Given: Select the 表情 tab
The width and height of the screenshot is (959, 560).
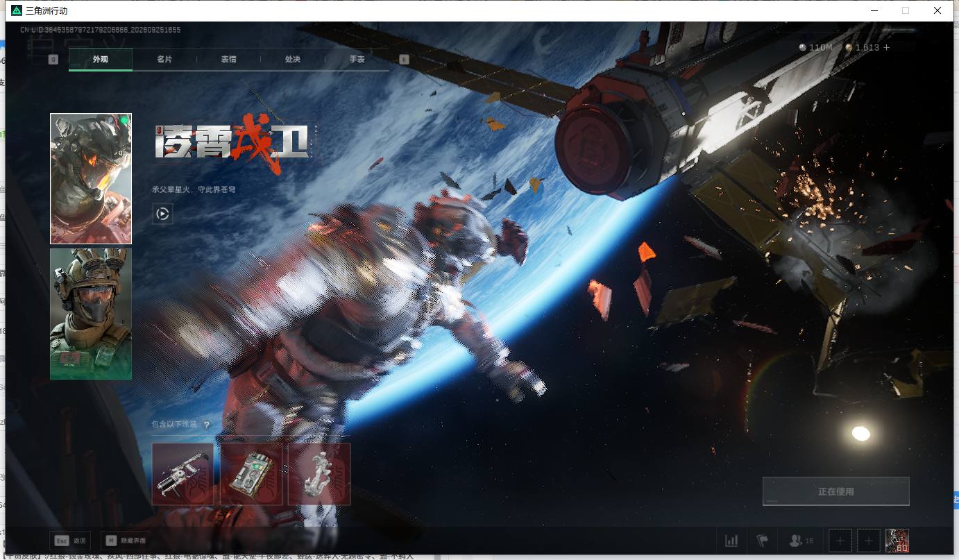Looking at the screenshot, I should 228,59.
